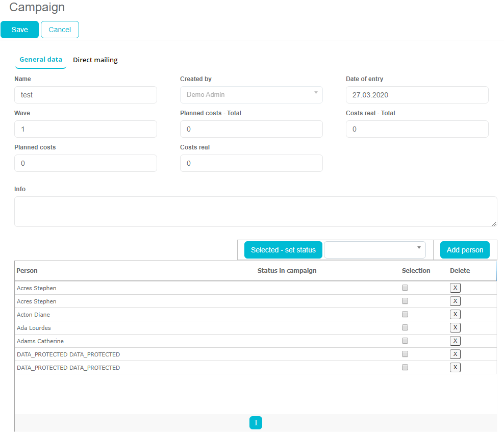
Task: Remove Acton Diane using X button
Action: pos(455,315)
